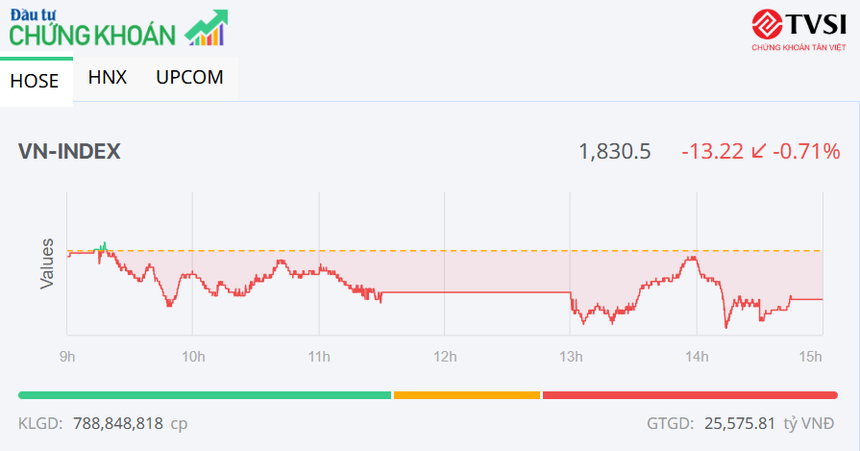The height and width of the screenshot is (451, 860).
Task: Click the GTGD value 25,575.81
Action: click(x=739, y=423)
